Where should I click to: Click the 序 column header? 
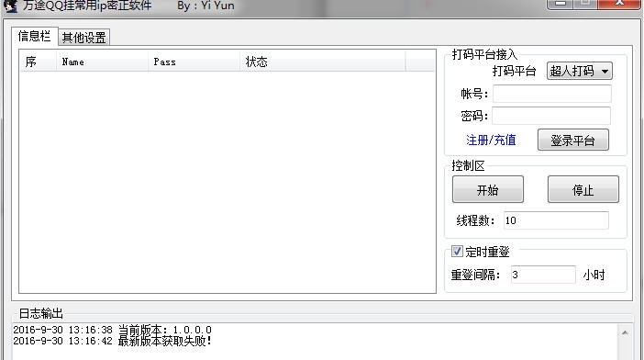38,62
